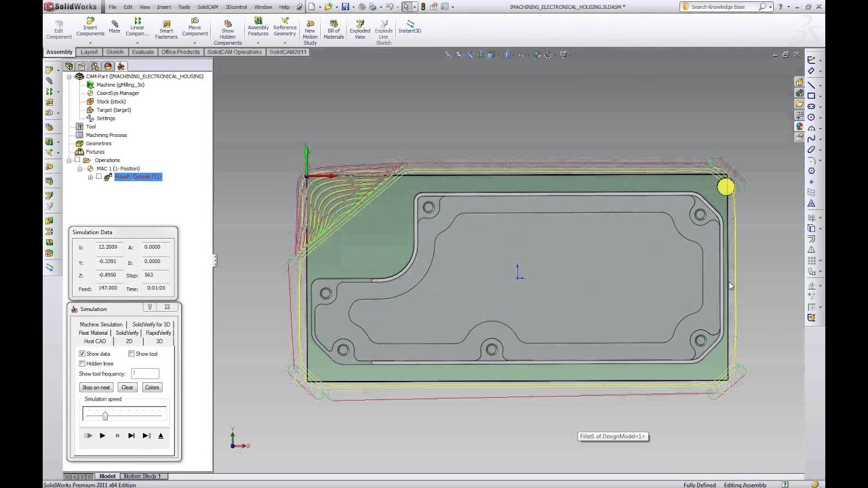This screenshot has height=488, width=868.
Task: Click the CoordSys Manager tree icon
Action: coord(90,93)
